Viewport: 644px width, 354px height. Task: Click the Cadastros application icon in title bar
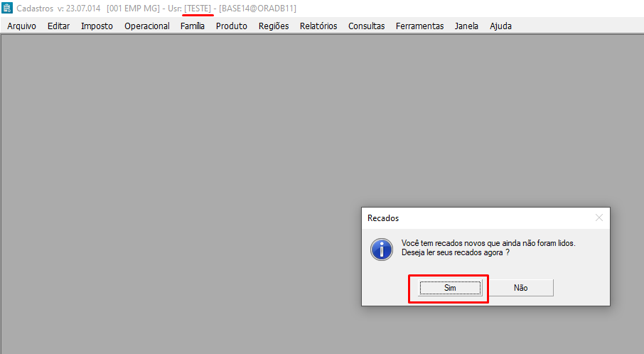point(7,8)
